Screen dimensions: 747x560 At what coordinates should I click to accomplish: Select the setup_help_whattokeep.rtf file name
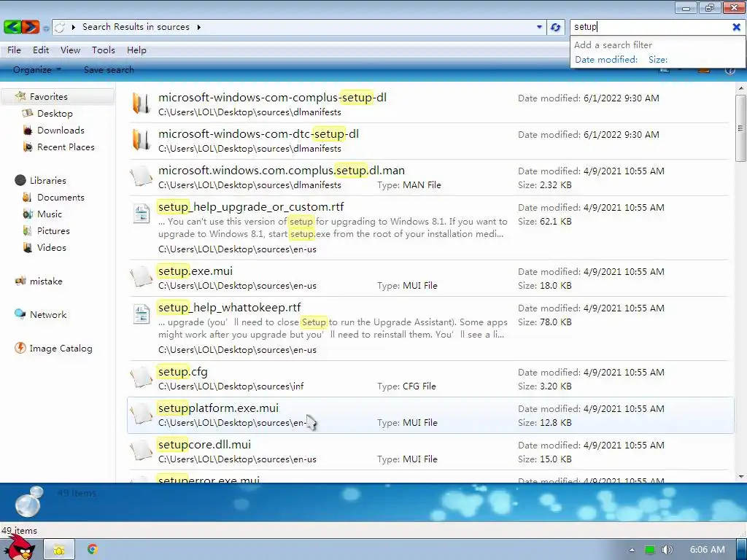230,308
